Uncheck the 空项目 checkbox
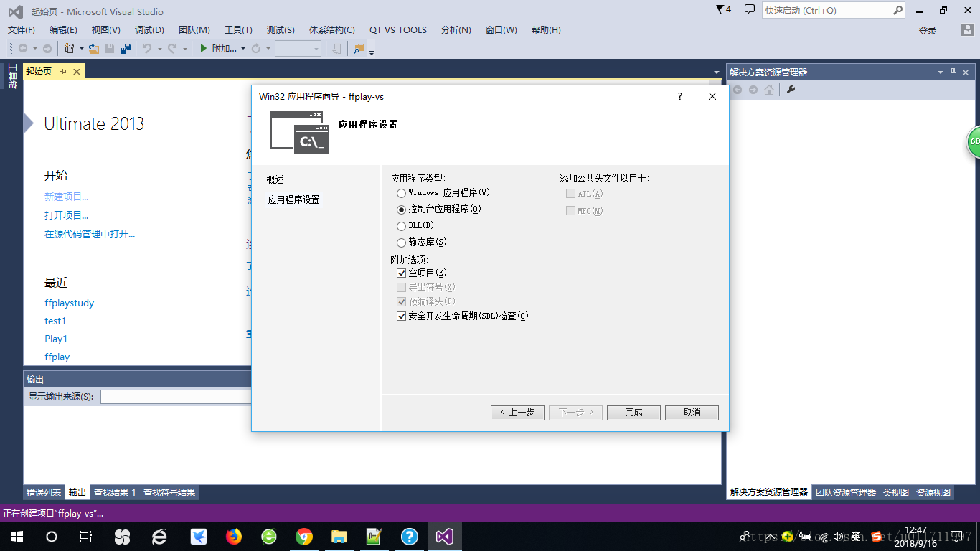Viewport: 980px width, 551px height. point(402,273)
